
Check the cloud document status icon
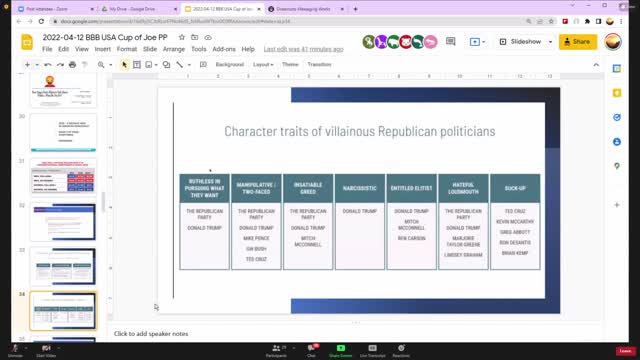[208, 38]
